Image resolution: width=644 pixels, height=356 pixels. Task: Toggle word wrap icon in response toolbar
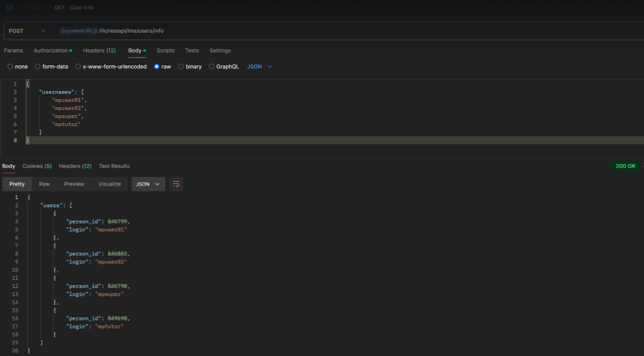point(176,184)
